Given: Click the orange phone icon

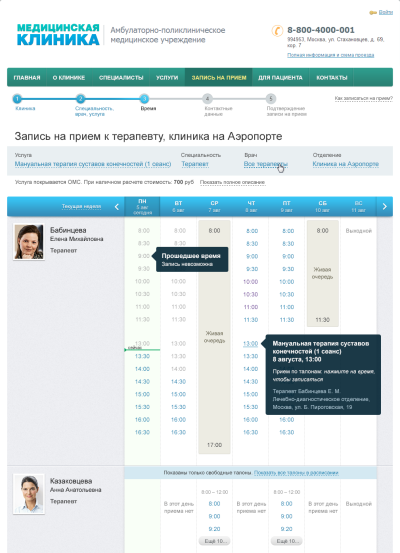Looking at the screenshot, I should point(277,31).
